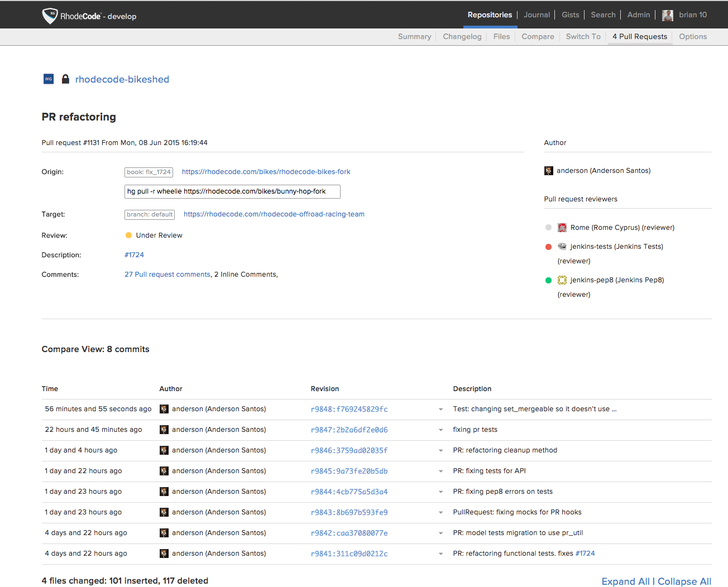The width and height of the screenshot is (728, 587).
Task: Open issue #1724 description link
Action: tap(134, 255)
